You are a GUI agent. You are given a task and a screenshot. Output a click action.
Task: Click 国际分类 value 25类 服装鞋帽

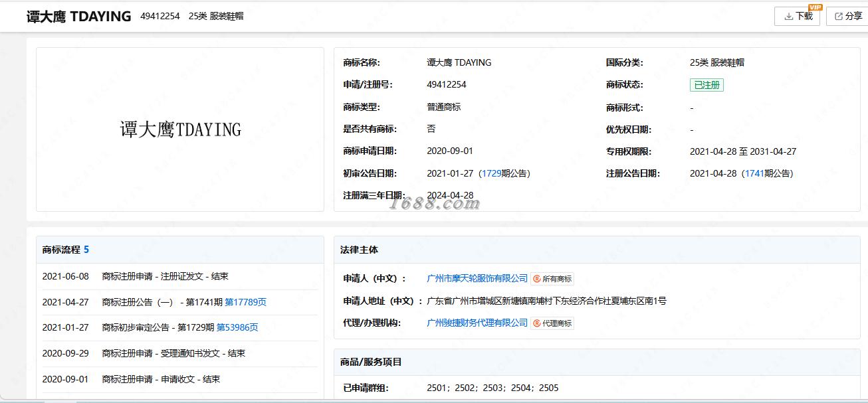717,62
